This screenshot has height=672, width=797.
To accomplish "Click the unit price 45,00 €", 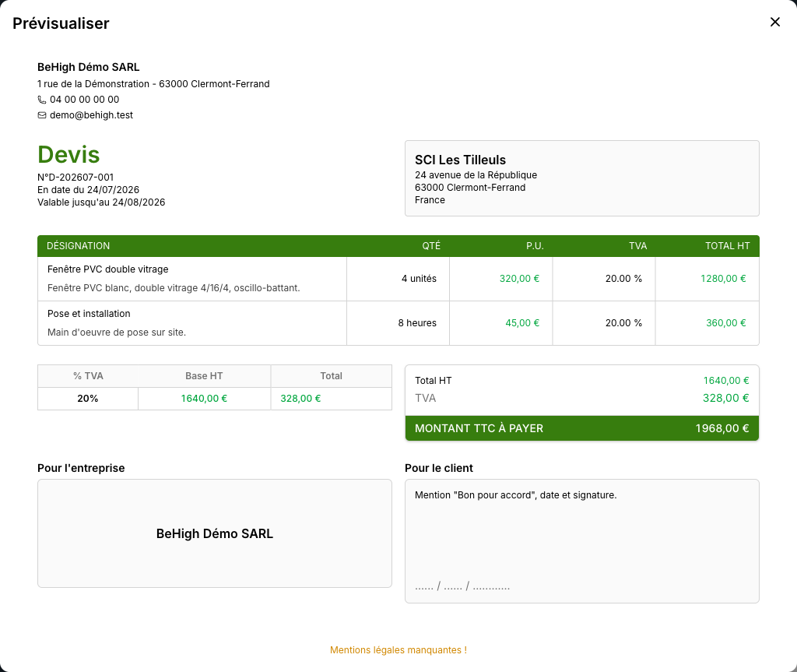I will coord(522,323).
